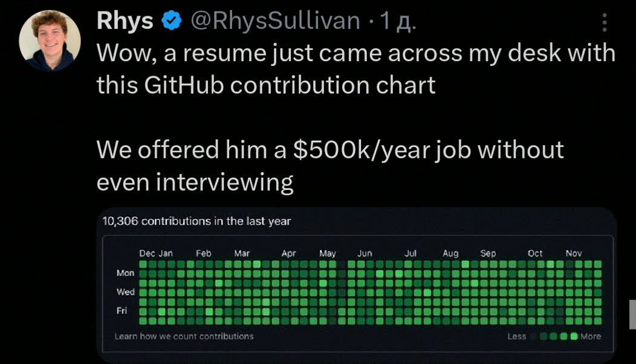Click the Jan month label
This screenshot has height=364, width=636.
pyautogui.click(x=166, y=253)
